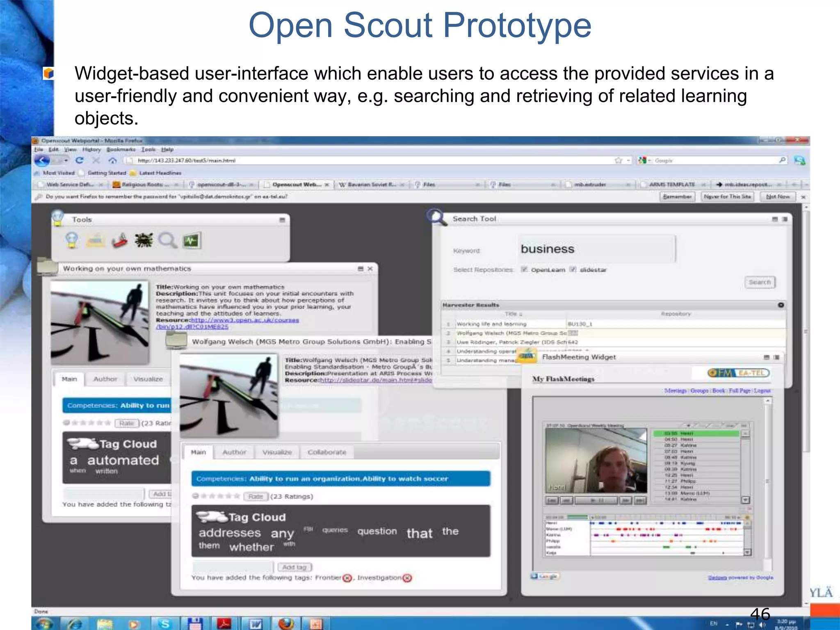Click the 'question' tag in Tag Cloud

[x=377, y=531]
